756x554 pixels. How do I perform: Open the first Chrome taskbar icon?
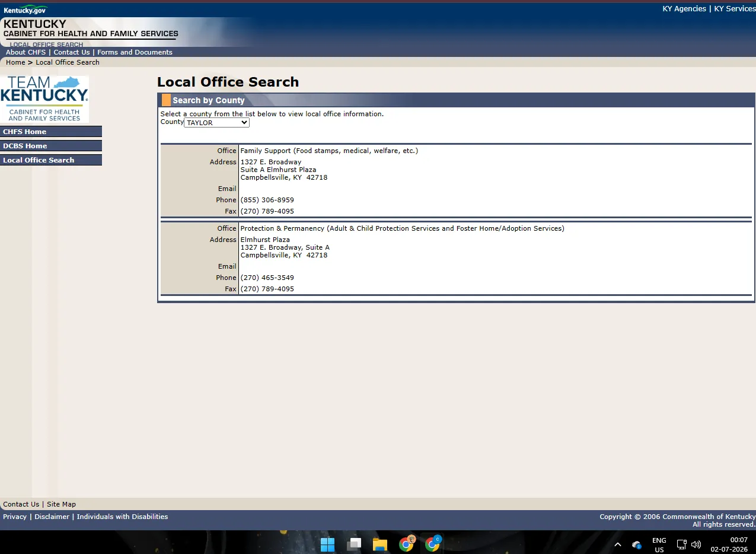(x=407, y=543)
